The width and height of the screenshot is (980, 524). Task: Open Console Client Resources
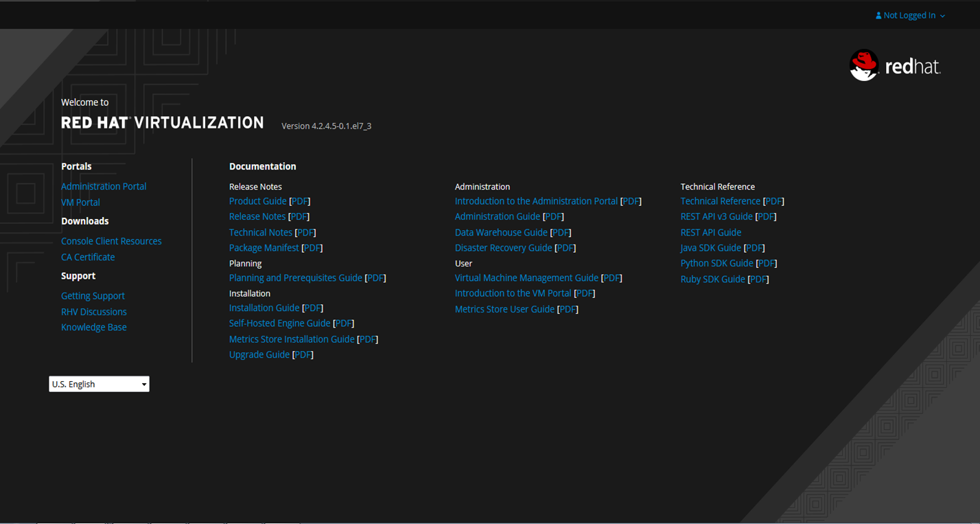(x=111, y=241)
